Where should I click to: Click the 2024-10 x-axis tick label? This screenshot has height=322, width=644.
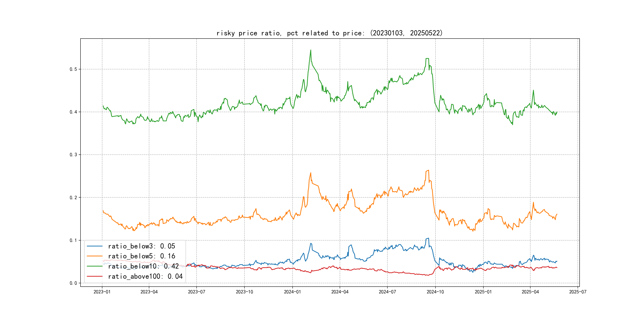pyautogui.click(x=435, y=292)
